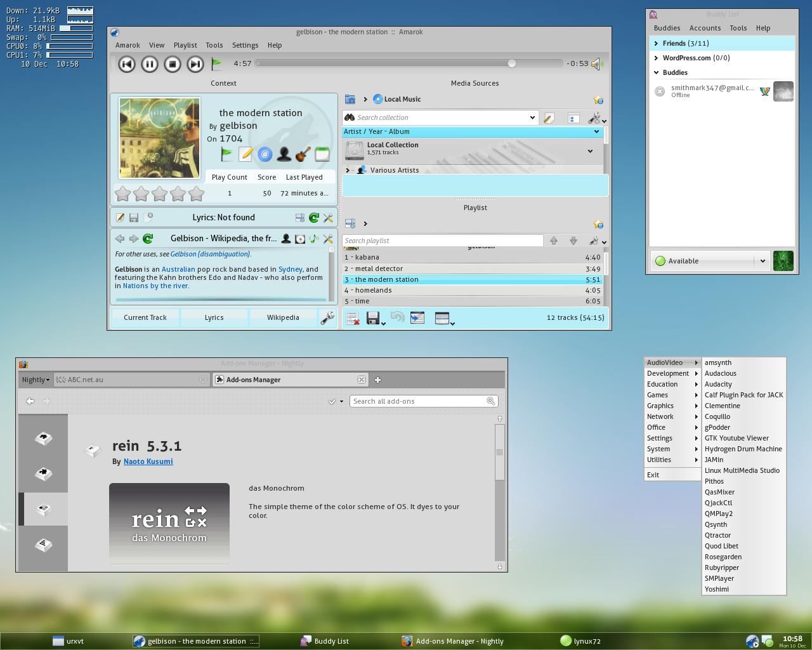Skip to previous track in Amarok
Image resolution: width=812 pixels, height=650 pixels.
point(127,63)
